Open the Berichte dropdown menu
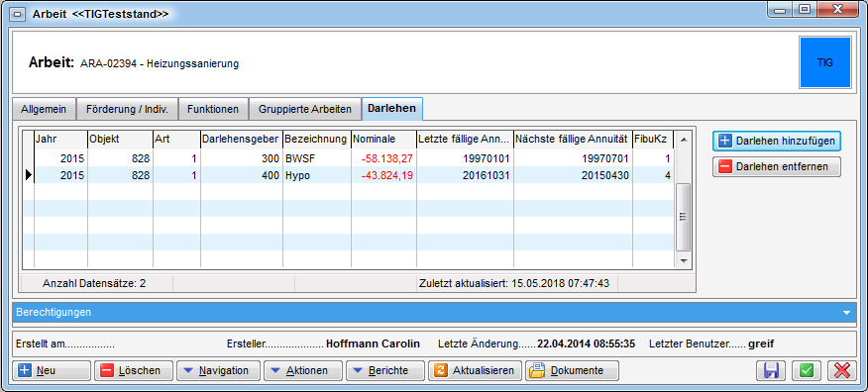 point(385,370)
